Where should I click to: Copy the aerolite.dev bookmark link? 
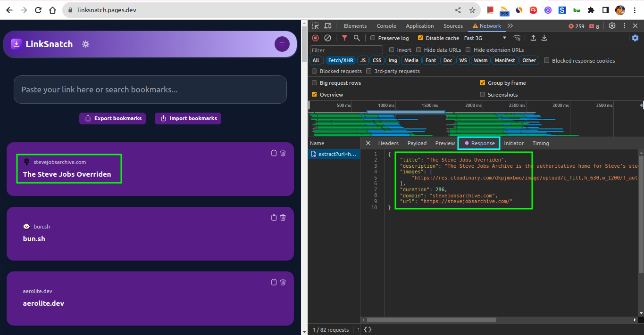(x=274, y=282)
